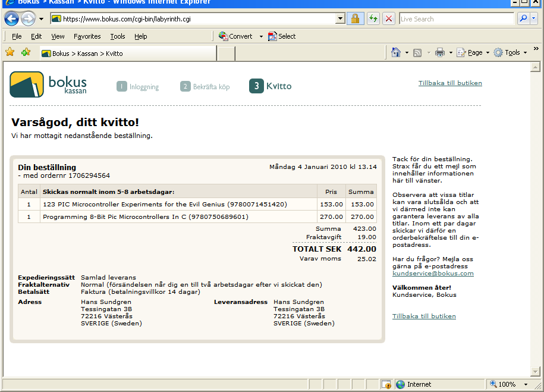
Task: Open the Edit menu
Action: (36, 36)
